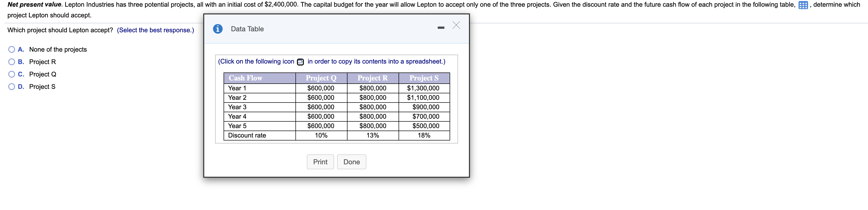Click the $500,000 cell
The width and height of the screenshot is (868, 210).
tap(424, 126)
